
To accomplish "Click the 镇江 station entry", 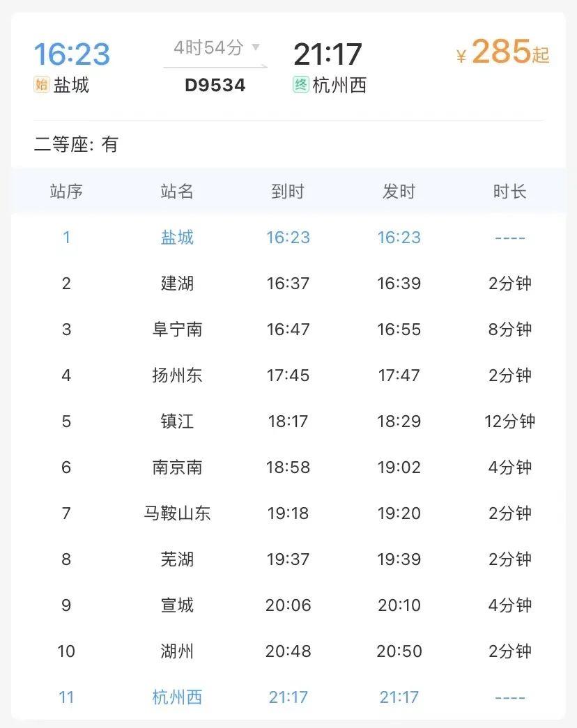I will pyautogui.click(x=177, y=421).
